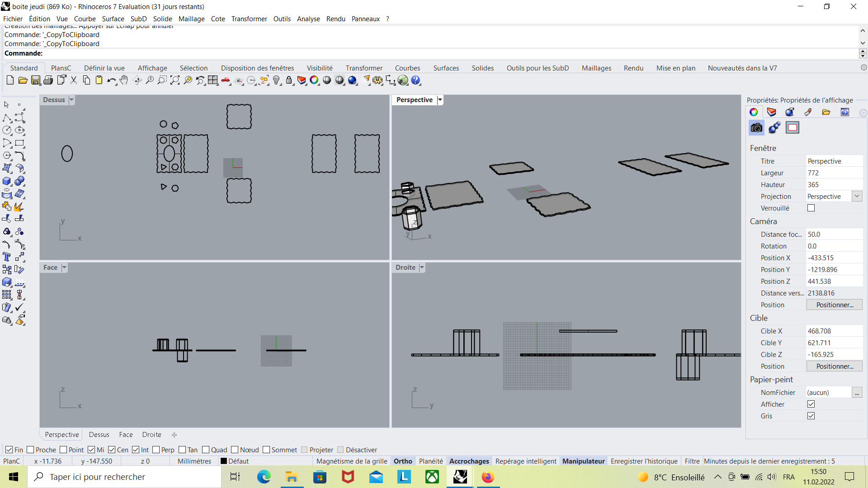Click the Options gear toolbar icon

pyautogui.click(x=377, y=80)
